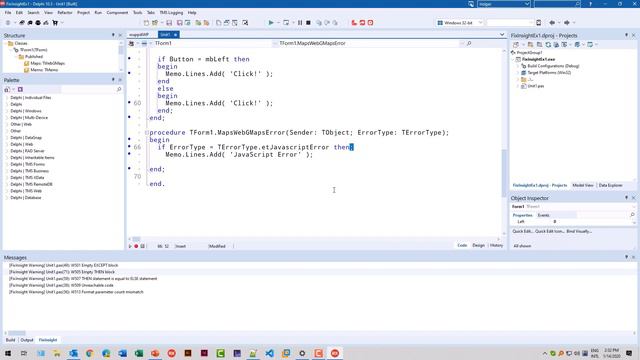Collapse the MapsWebGMapsError procedure fold marker
The height and width of the screenshot is (360, 640).
pyautogui.click(x=147, y=133)
